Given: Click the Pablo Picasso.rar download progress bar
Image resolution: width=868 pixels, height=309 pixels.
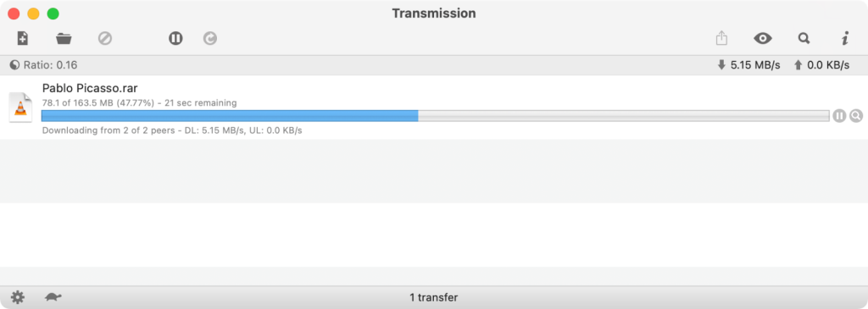Looking at the screenshot, I should [x=435, y=115].
